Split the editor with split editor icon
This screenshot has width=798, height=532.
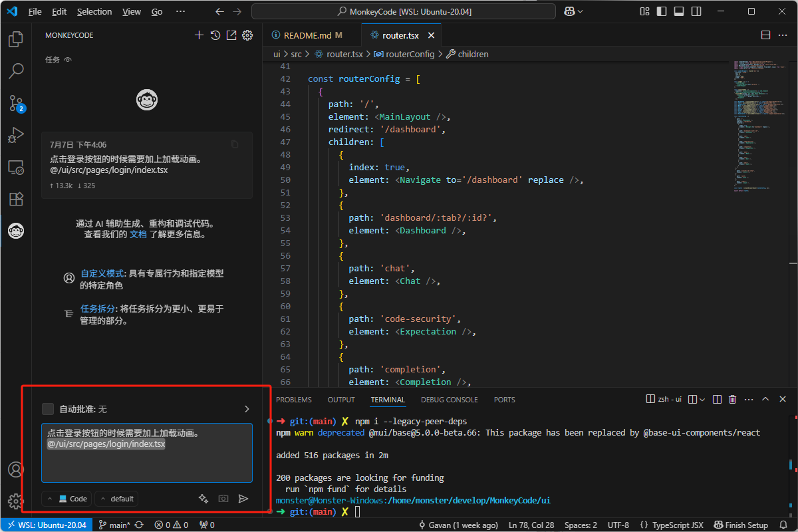click(x=765, y=35)
